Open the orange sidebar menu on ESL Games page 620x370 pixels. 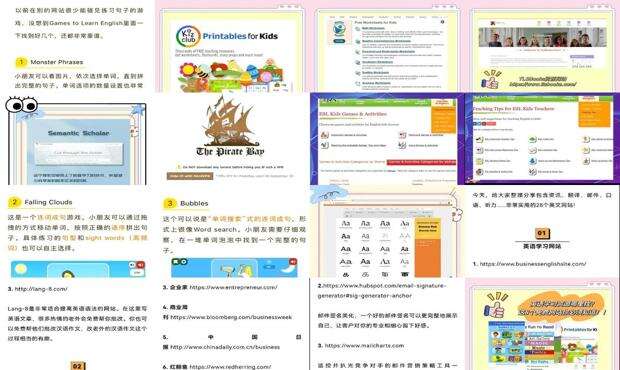point(443,121)
